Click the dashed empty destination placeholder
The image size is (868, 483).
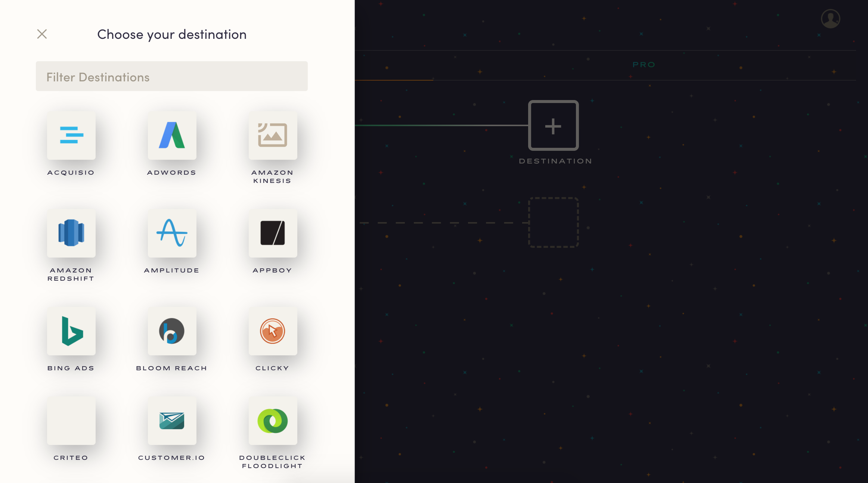[554, 222]
